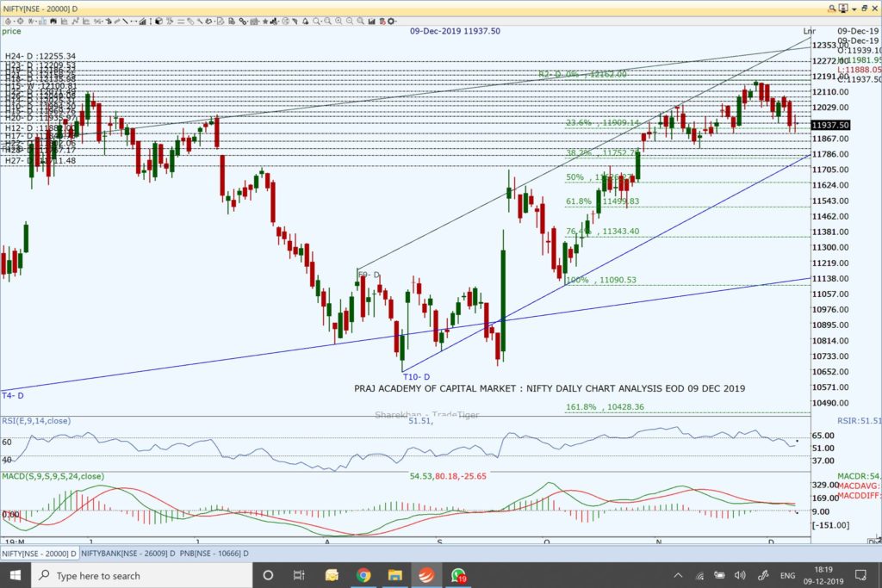Open Windows Start menu
Screen dimensions: 882x588
tap(16, 575)
